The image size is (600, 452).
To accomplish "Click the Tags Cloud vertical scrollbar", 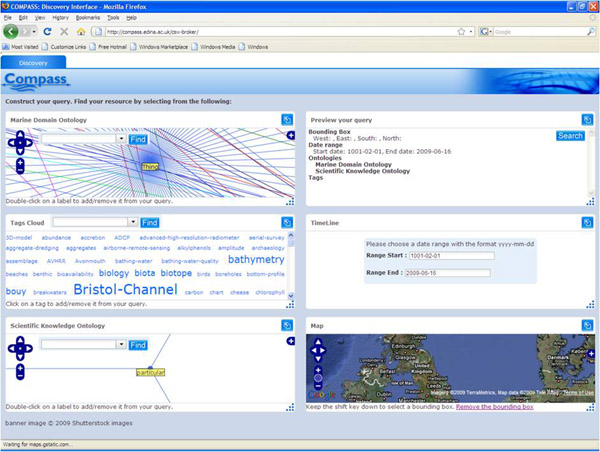I will [x=291, y=267].
